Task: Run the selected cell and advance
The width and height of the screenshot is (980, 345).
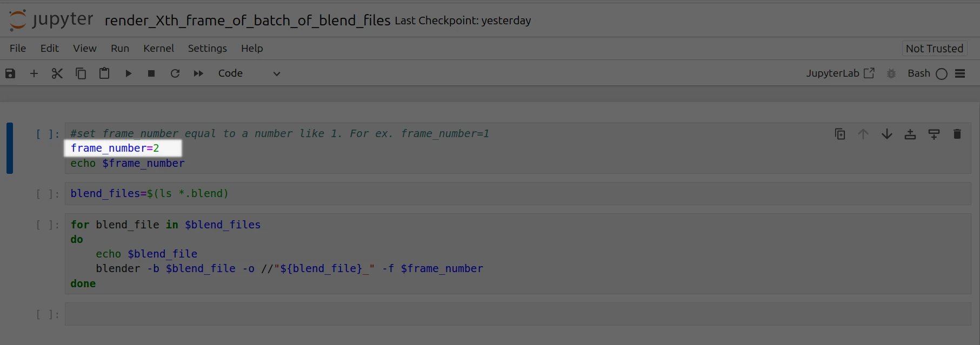Action: point(128,73)
